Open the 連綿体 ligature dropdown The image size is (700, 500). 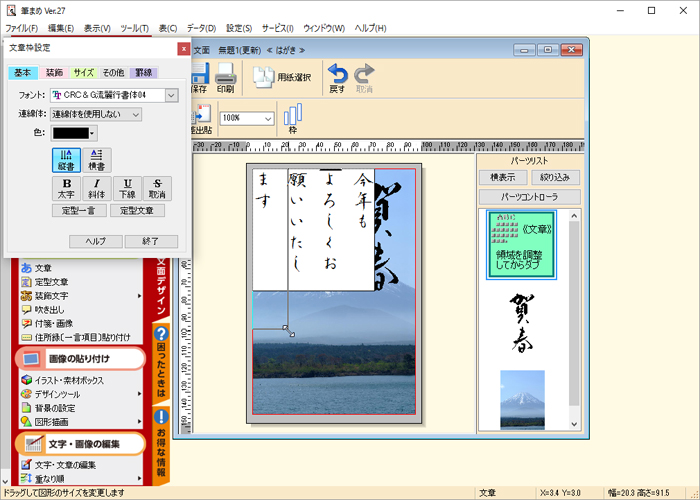point(136,114)
